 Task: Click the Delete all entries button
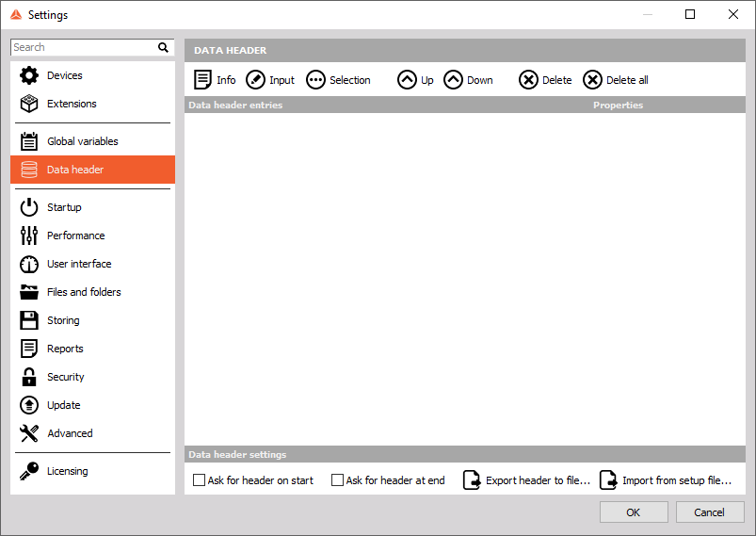click(x=616, y=80)
